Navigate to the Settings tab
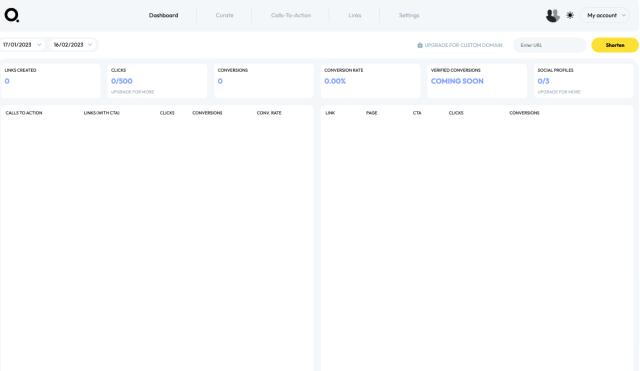640x371 pixels. pyautogui.click(x=409, y=16)
